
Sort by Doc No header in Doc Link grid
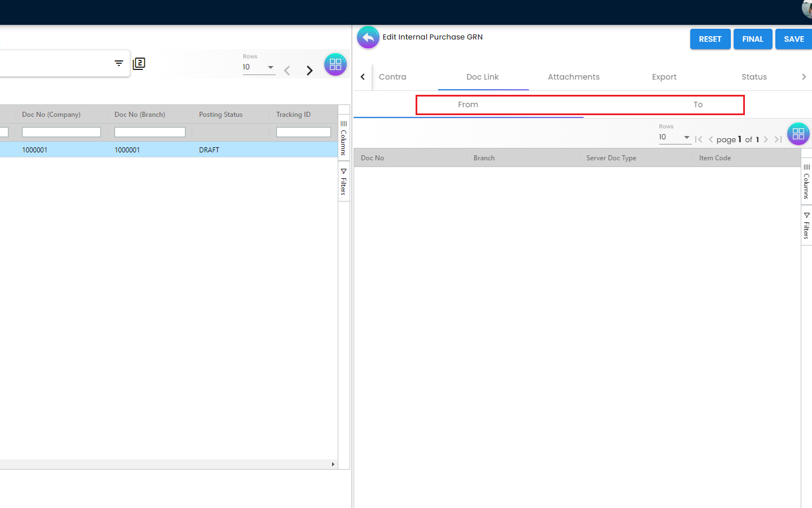pyautogui.click(x=372, y=158)
